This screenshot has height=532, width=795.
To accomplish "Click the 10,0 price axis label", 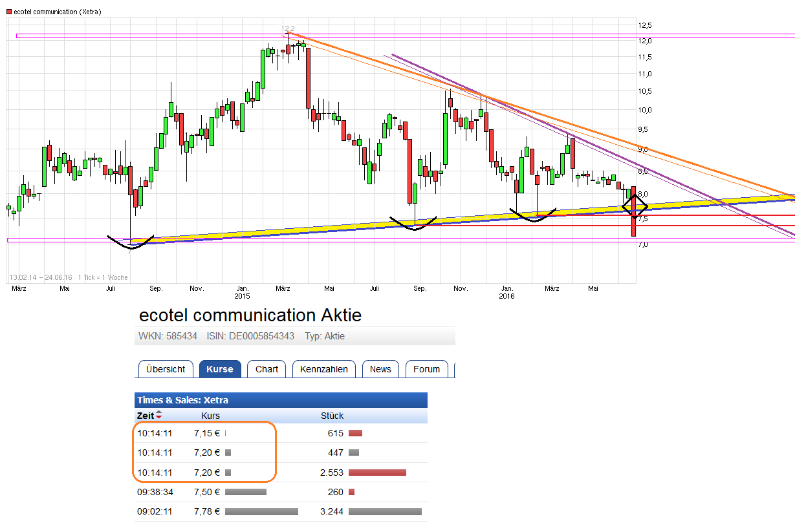I will 646,110.
